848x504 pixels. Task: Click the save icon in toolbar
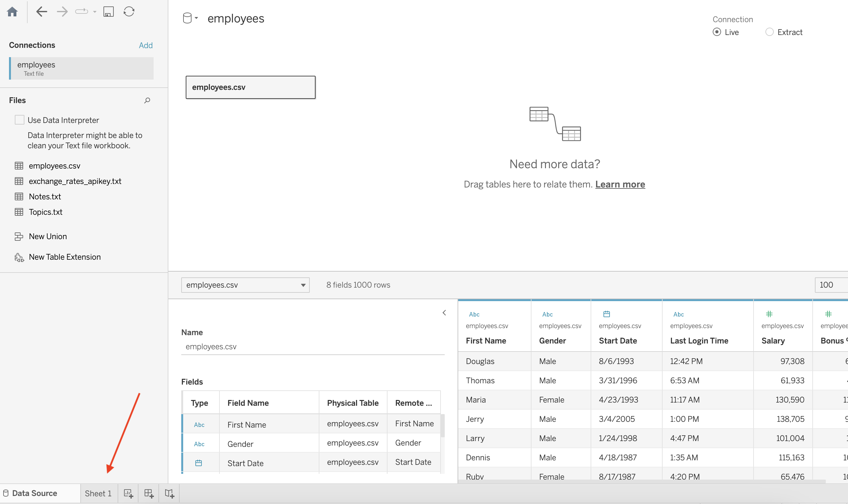tap(108, 12)
